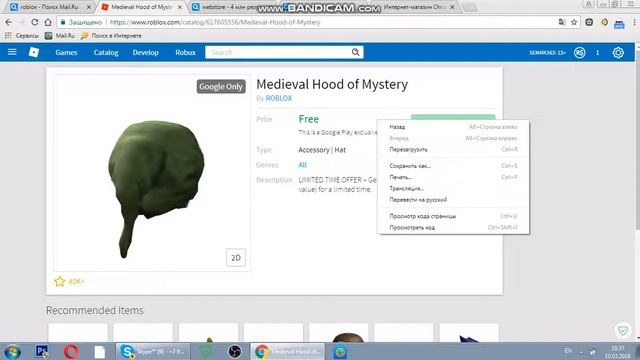Screen dimensions: 640x360
Task: Click the search magnifier icon in Roblox
Action: pyautogui.click(x=356, y=52)
